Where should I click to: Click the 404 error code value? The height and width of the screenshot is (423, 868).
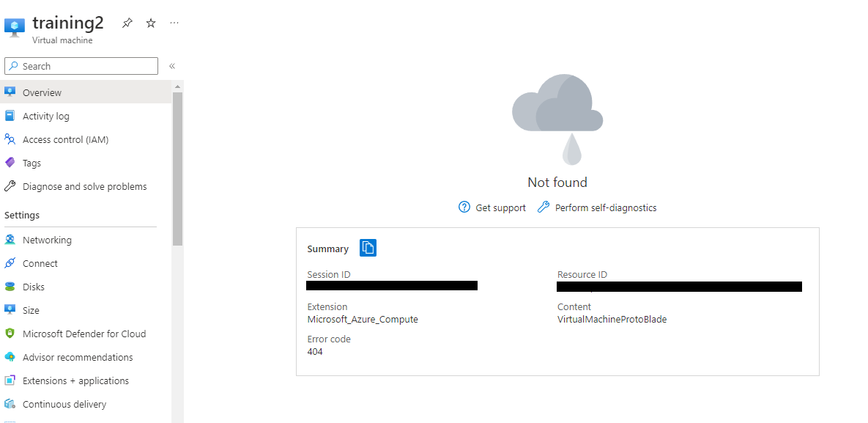pyautogui.click(x=315, y=351)
